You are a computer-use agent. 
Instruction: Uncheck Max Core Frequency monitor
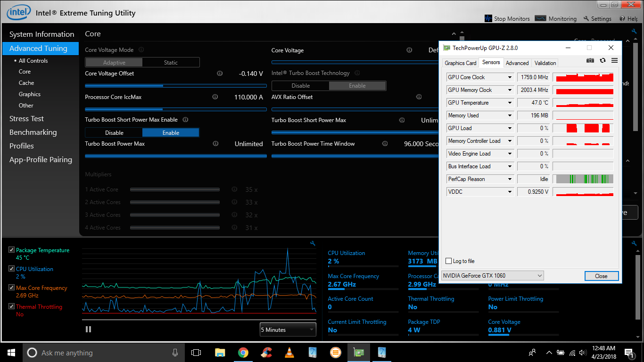point(12,288)
